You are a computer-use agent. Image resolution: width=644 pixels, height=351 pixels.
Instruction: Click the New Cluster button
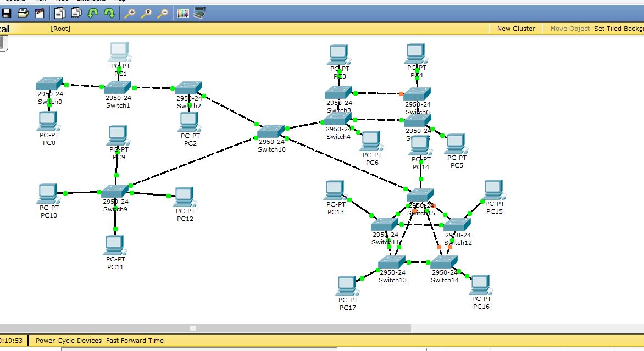coord(515,28)
